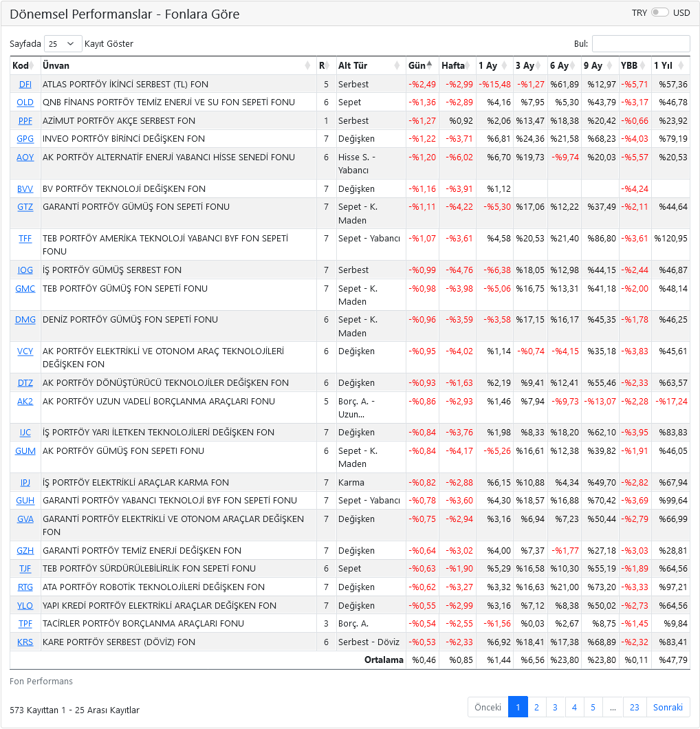Go to pagination page 5
The image size is (700, 729).
[593, 707]
